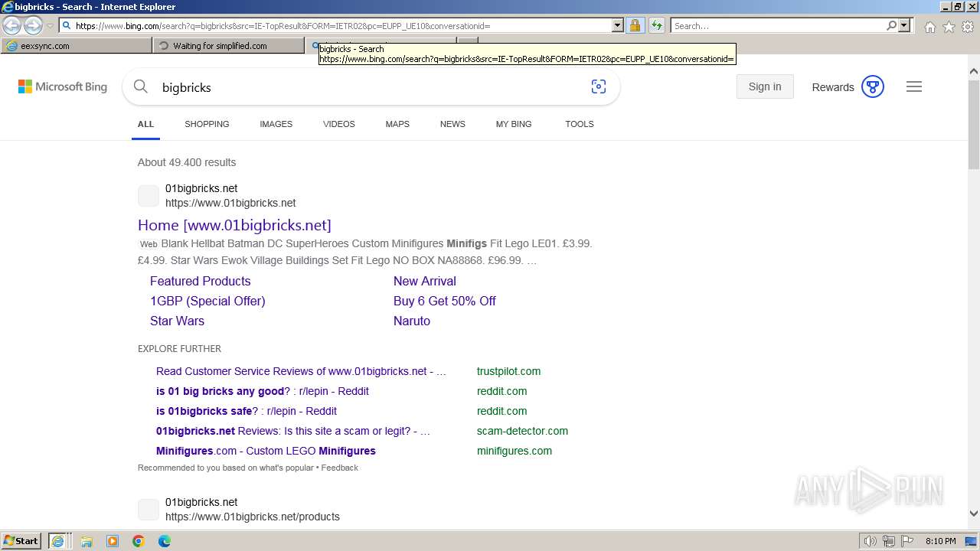Open the Bing hamburger menu
Image resolution: width=980 pixels, height=551 pixels.
point(914,86)
